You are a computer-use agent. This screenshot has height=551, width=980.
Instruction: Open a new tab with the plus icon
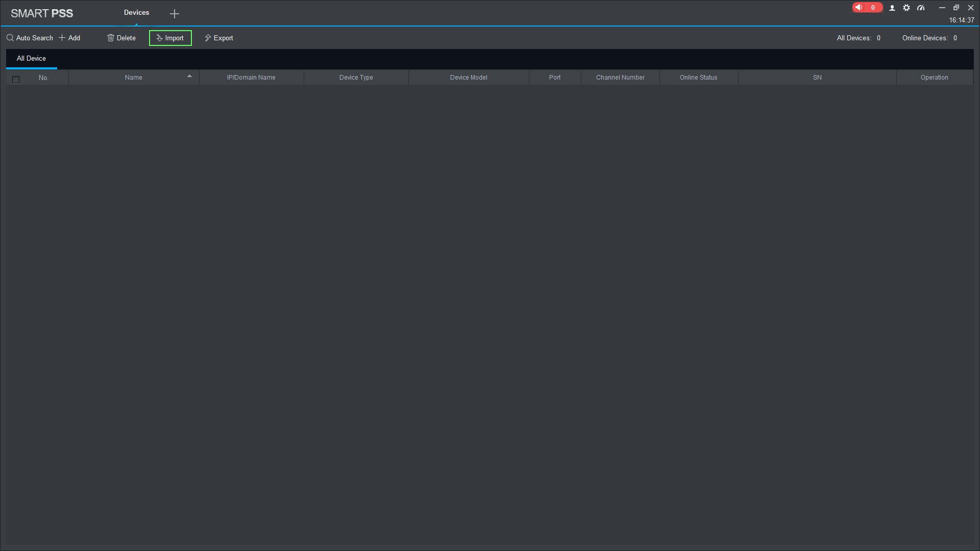175,14
